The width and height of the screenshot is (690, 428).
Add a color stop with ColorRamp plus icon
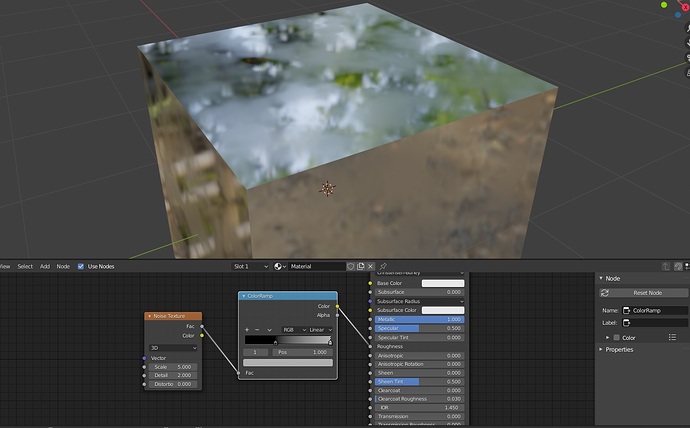pyautogui.click(x=247, y=329)
